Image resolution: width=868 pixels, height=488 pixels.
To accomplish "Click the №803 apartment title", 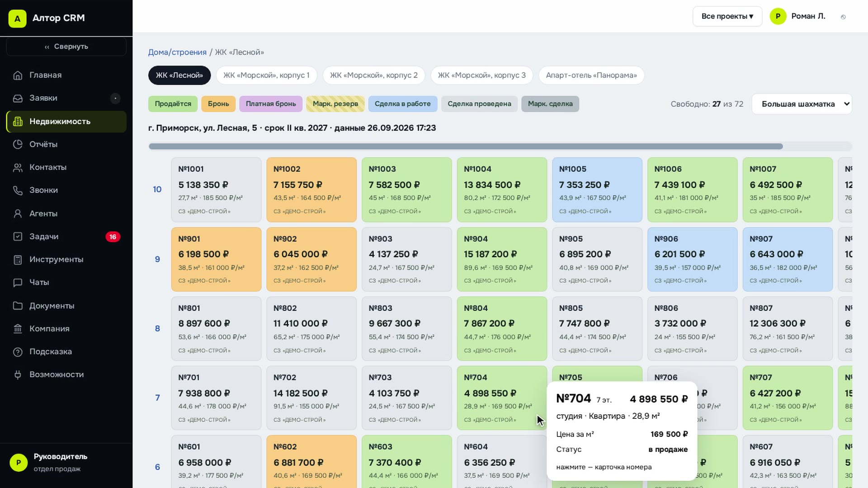I will [x=380, y=308].
